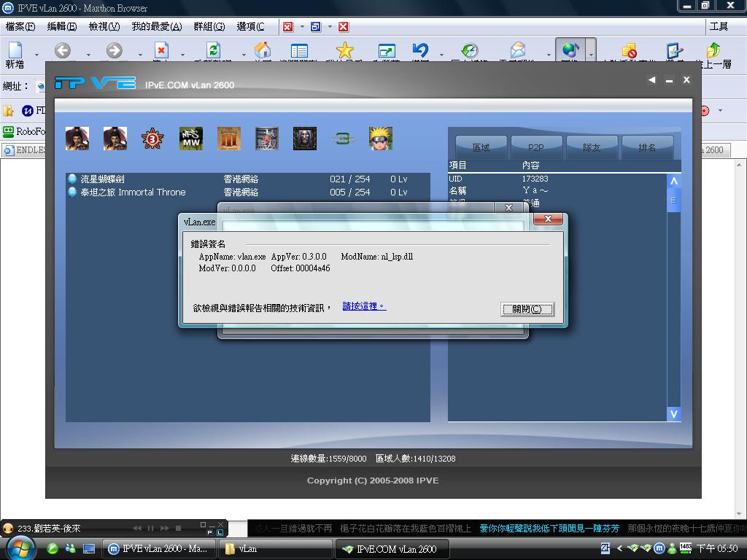Choose the green Command & Conquer 3 icon
The height and width of the screenshot is (560, 747).
(x=342, y=139)
